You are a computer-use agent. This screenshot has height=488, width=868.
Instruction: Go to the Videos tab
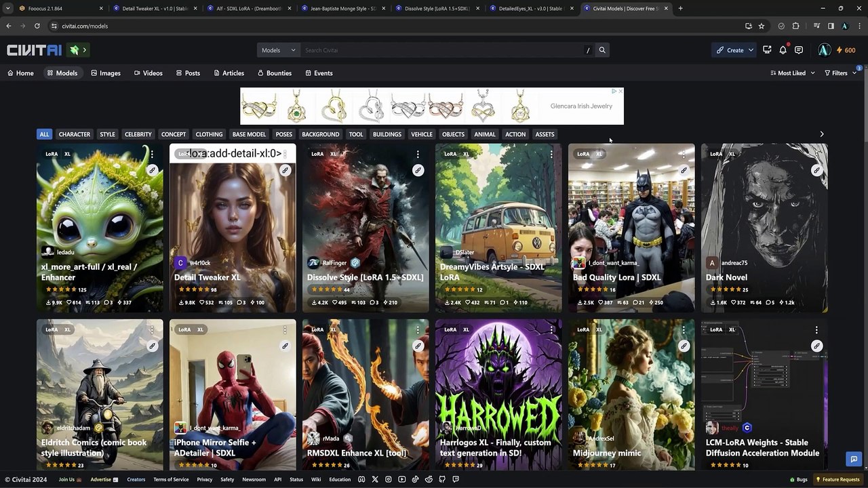coord(148,73)
